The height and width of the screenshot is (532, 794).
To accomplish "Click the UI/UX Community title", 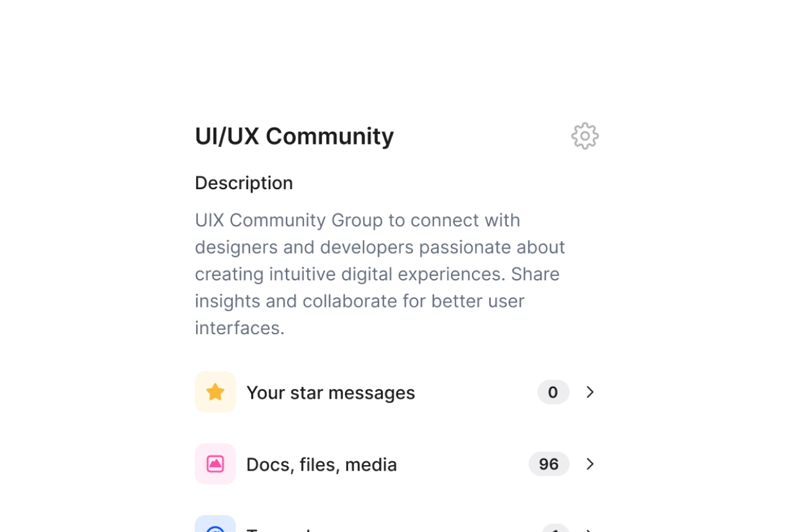I will tap(294, 136).
